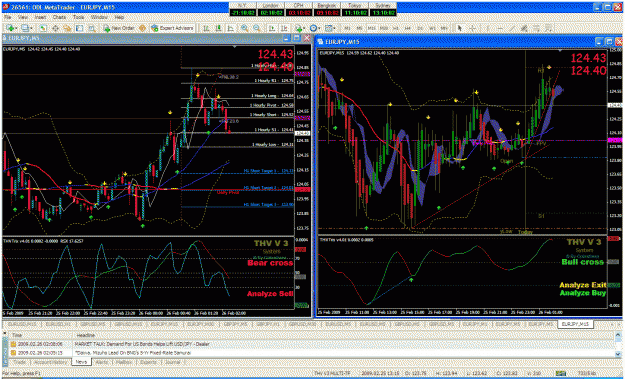Open the View menu
This screenshot has height=379, width=625.
click(23, 18)
